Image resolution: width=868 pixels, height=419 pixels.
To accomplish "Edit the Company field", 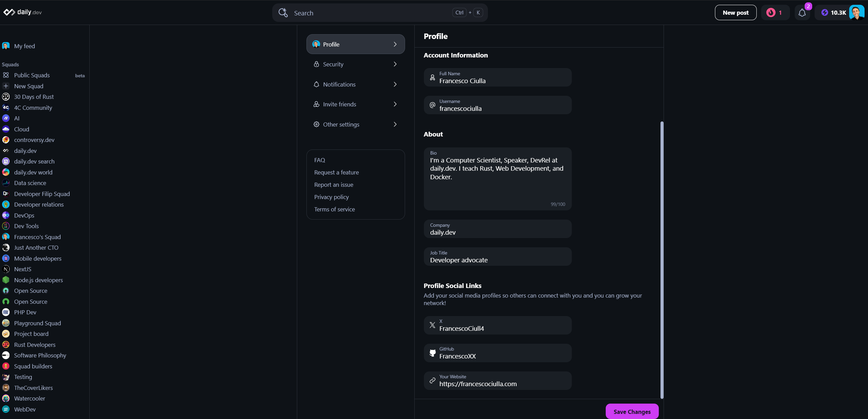I will (498, 229).
